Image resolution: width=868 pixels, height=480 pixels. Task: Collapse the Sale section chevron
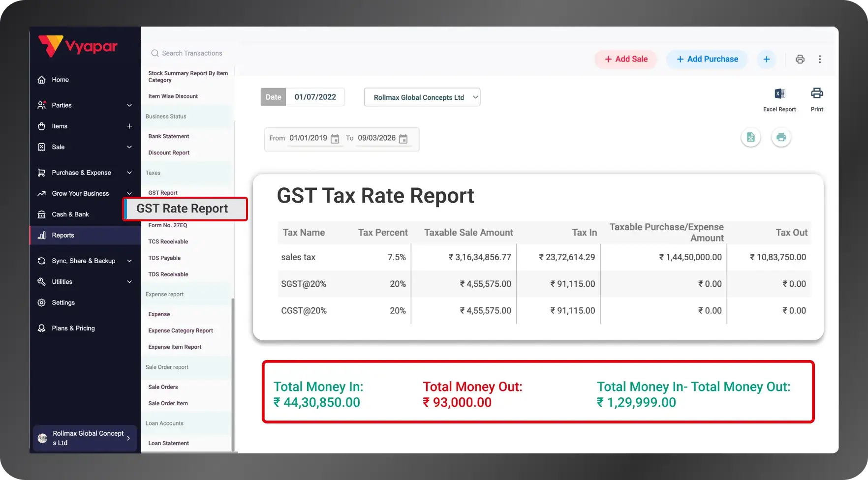(x=129, y=147)
